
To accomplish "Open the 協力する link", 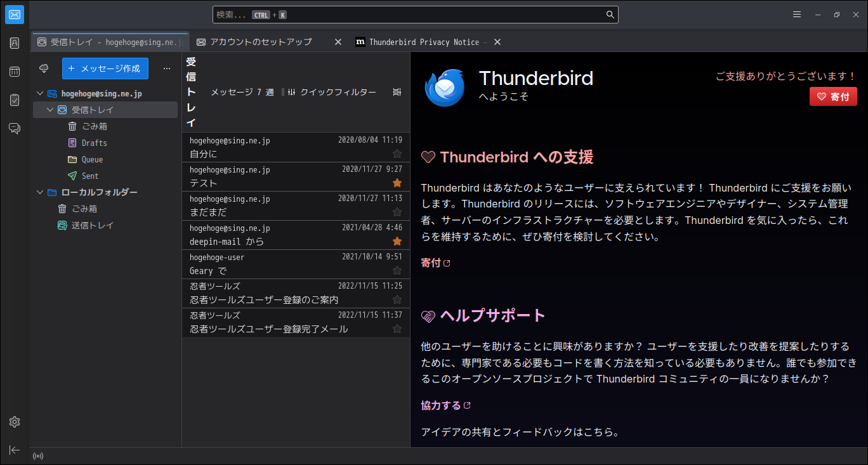I will 445,405.
